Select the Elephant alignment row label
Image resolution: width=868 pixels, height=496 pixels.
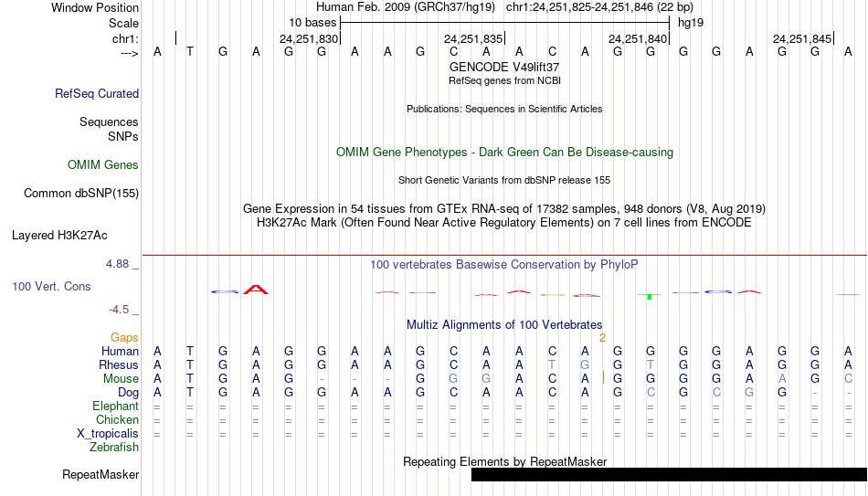(x=116, y=406)
